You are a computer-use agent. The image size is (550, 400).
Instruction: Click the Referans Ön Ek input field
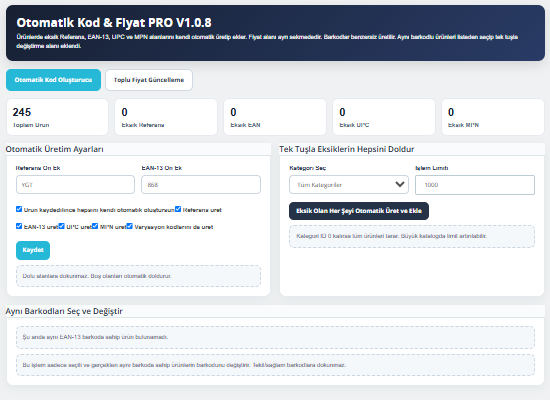(x=75, y=185)
